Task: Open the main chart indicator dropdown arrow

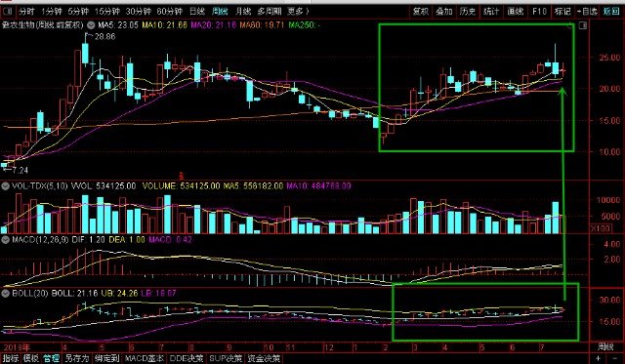Action: click(91, 25)
